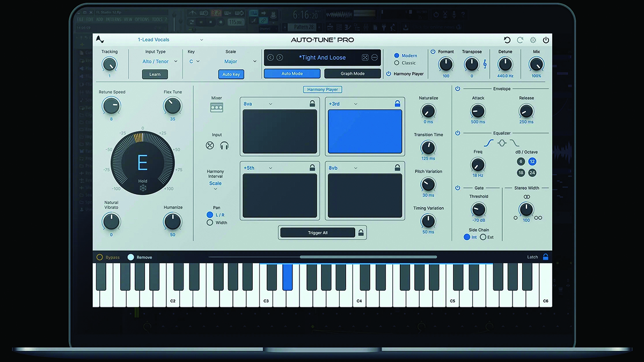644x362 pixels.
Task: Lock the +5th harmony pad
Action: click(x=312, y=168)
